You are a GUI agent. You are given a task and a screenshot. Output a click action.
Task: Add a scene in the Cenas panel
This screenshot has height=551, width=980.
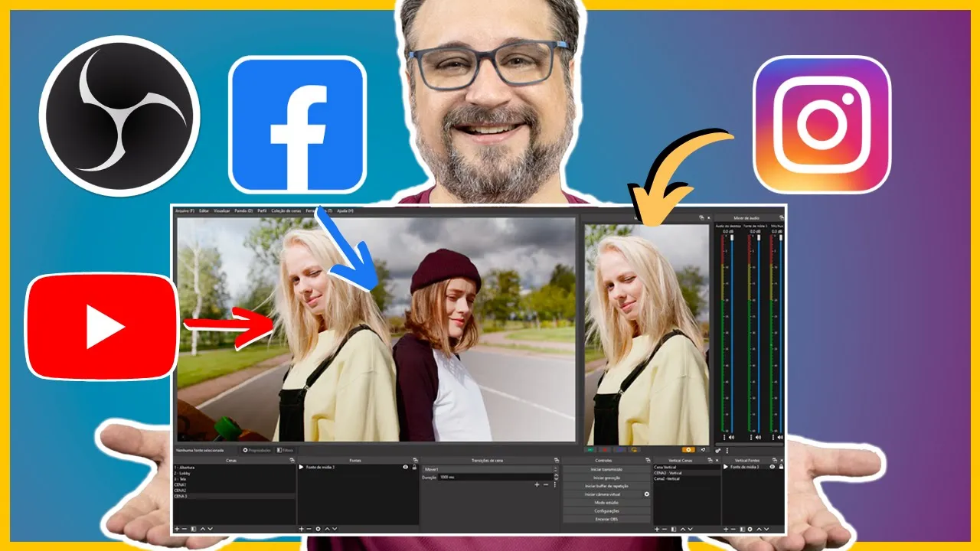(177, 529)
